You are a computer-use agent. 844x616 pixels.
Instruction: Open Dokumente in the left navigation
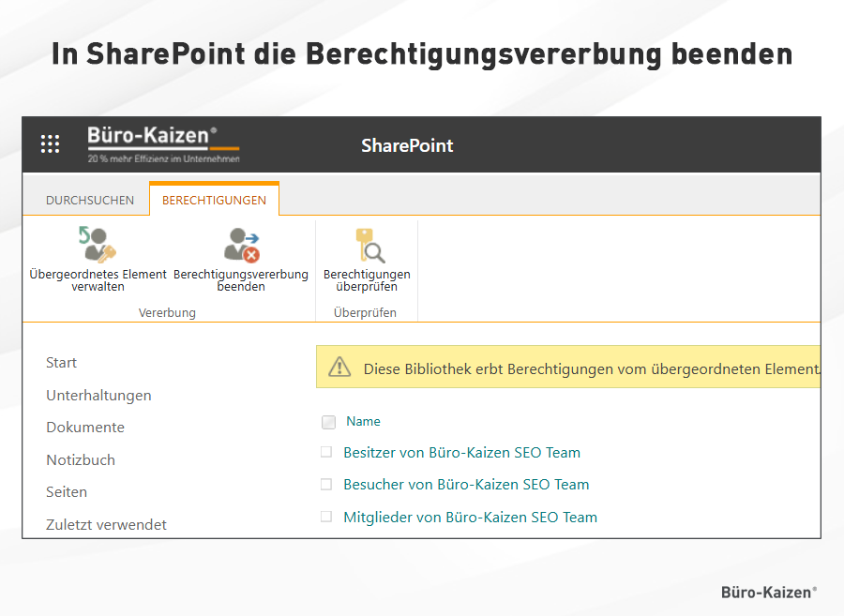(x=85, y=428)
